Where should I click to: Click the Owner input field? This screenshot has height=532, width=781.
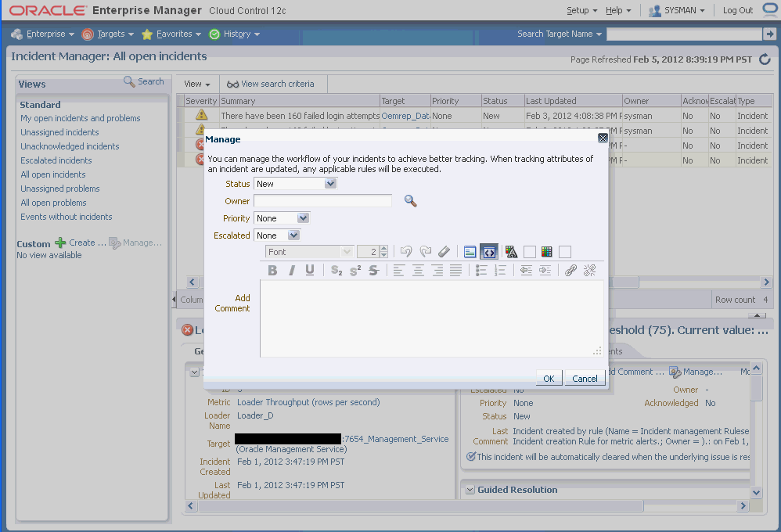(x=322, y=201)
